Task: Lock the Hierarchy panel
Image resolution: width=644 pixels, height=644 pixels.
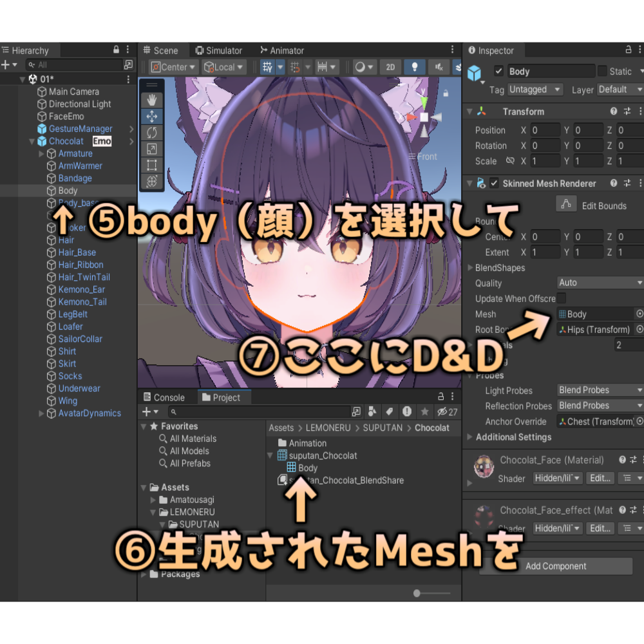Action: (x=116, y=50)
